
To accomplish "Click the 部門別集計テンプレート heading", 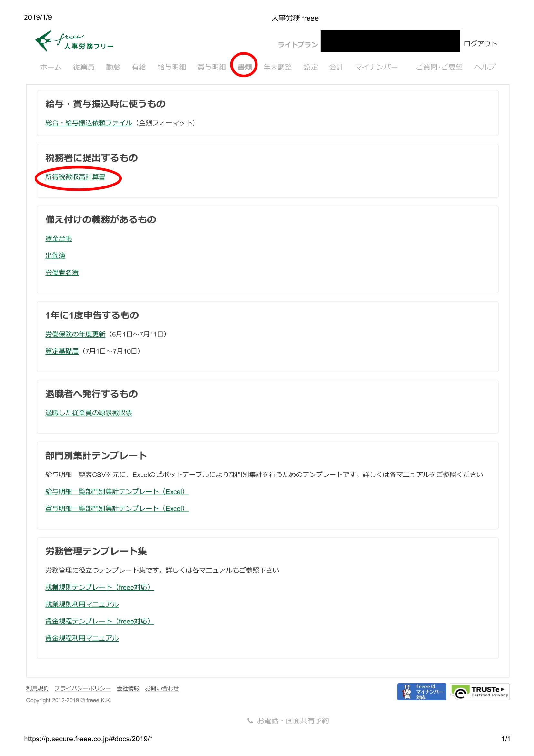I will 96,456.
